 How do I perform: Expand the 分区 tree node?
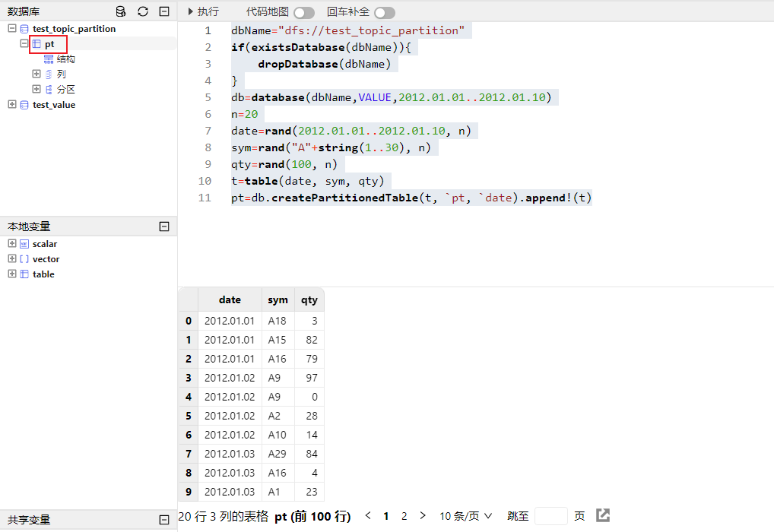(36, 89)
